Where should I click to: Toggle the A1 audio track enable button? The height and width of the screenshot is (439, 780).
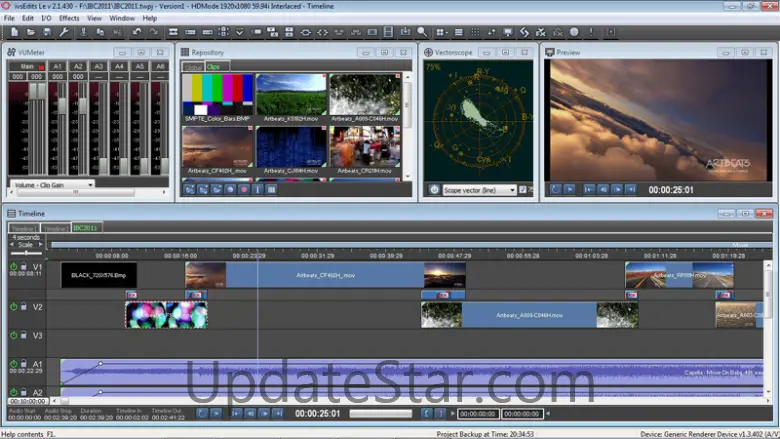coord(14,365)
